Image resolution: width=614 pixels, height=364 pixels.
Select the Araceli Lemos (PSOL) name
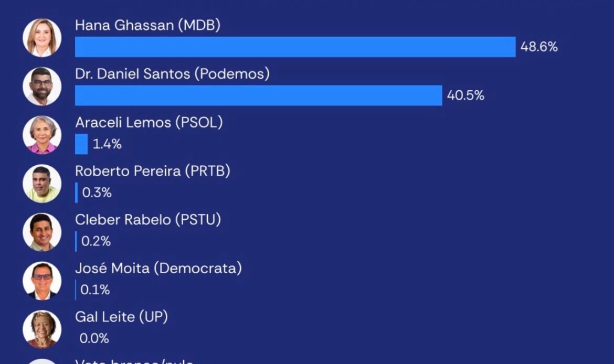click(149, 123)
